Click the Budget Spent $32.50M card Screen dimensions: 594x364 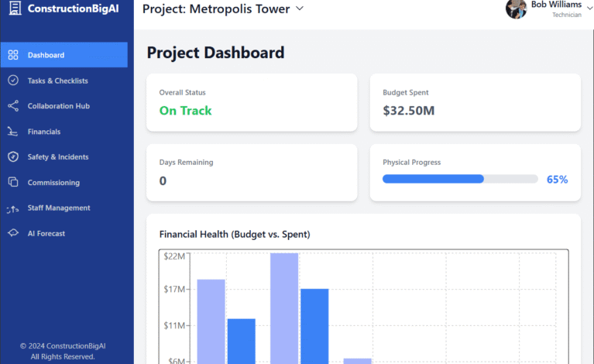coord(475,102)
